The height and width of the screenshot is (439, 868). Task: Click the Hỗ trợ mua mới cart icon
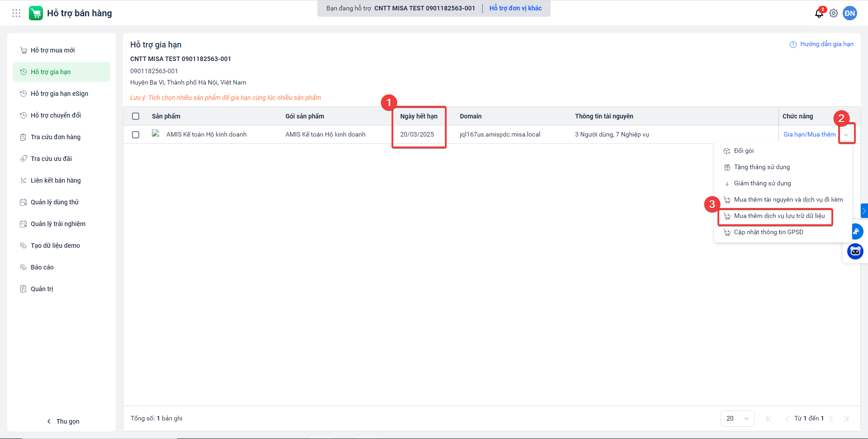tap(24, 50)
